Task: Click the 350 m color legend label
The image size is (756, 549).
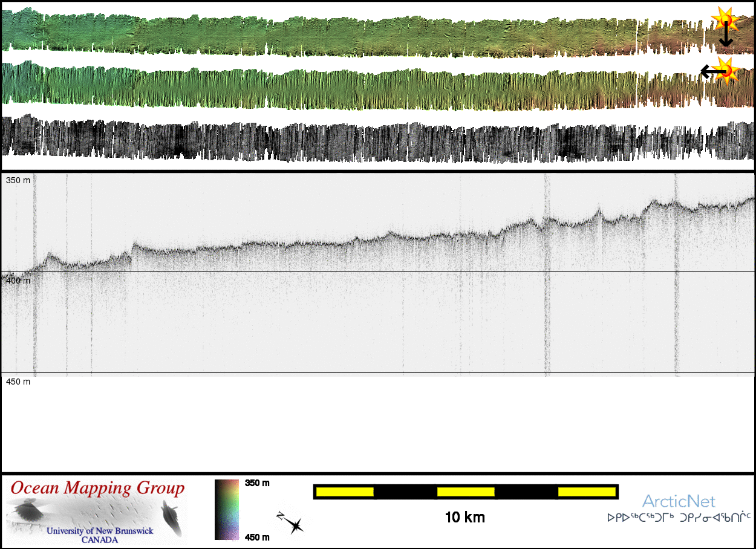Action: coord(257,483)
